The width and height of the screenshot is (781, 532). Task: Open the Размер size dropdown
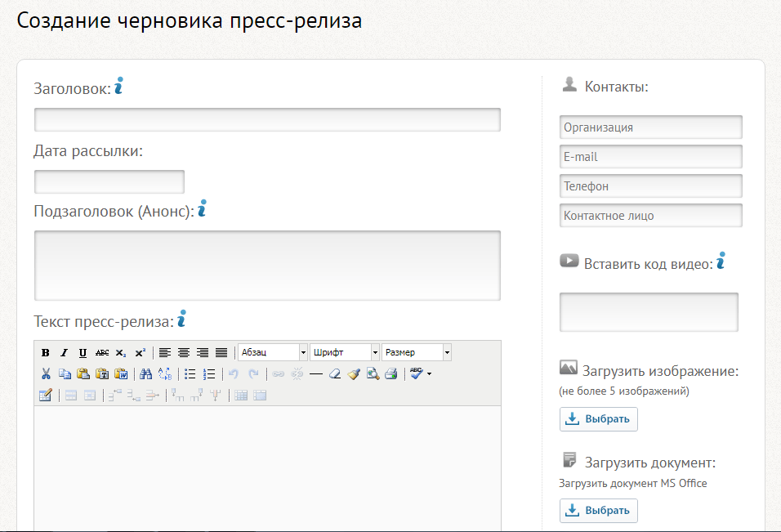coord(447,353)
